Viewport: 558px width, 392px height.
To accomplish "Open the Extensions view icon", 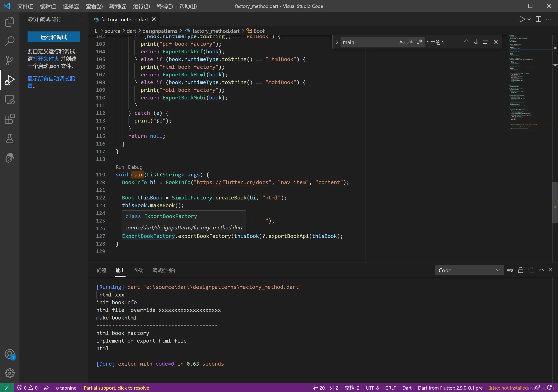I will [10, 119].
